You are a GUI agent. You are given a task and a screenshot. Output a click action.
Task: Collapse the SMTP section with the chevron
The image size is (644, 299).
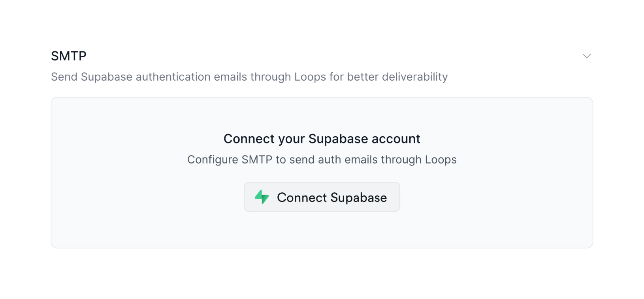coord(586,56)
